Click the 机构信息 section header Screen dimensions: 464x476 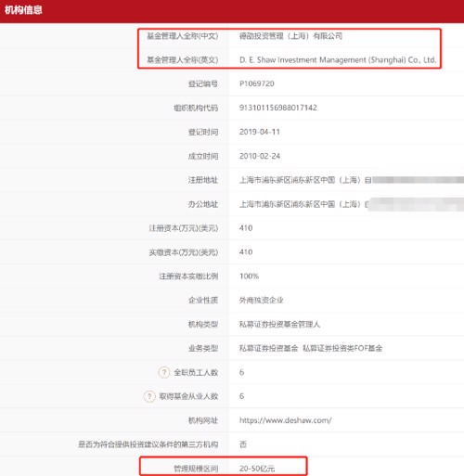[23, 10]
